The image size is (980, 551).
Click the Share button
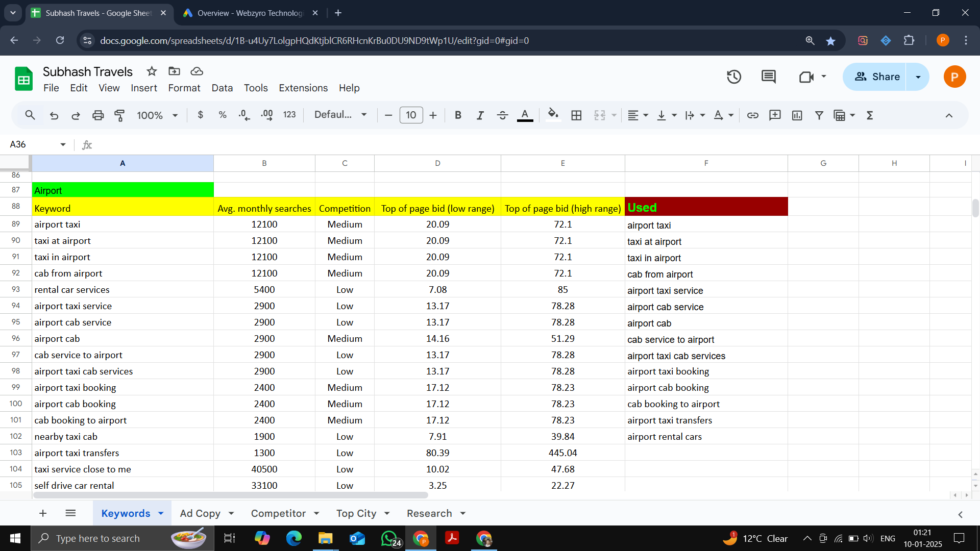coord(875,77)
